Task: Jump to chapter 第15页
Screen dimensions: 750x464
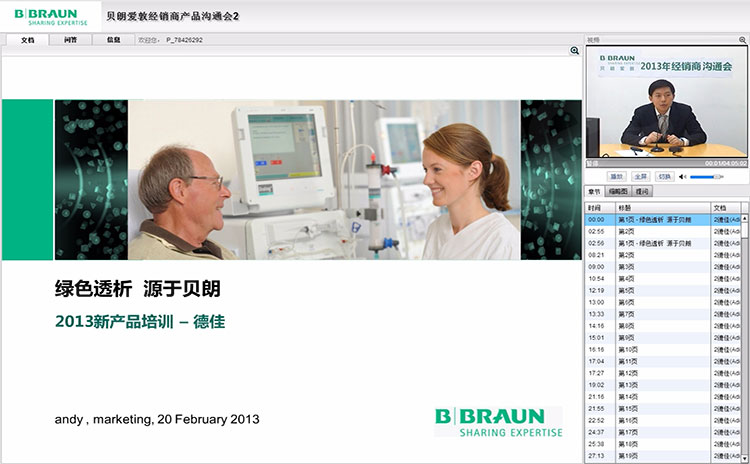Action: [x=662, y=409]
